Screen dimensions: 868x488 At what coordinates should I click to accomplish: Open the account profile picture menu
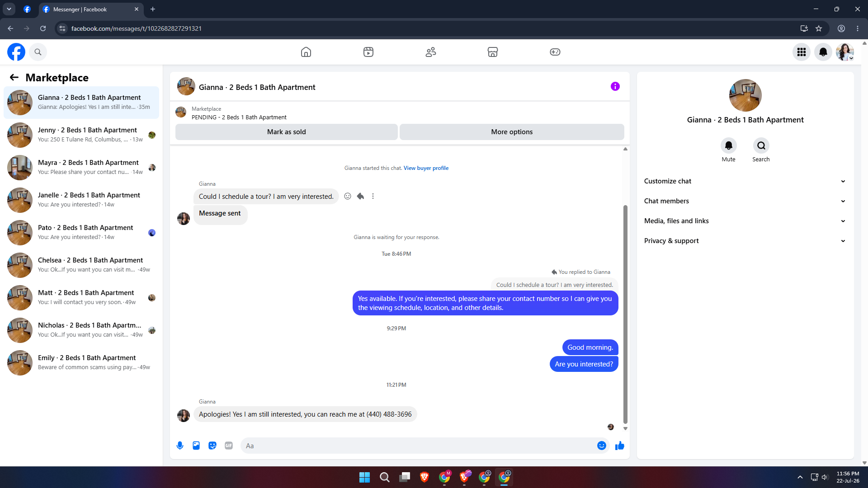pyautogui.click(x=844, y=52)
